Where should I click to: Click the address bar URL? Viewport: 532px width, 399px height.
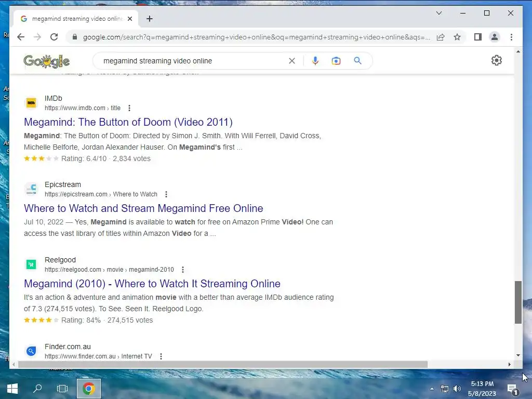256,37
